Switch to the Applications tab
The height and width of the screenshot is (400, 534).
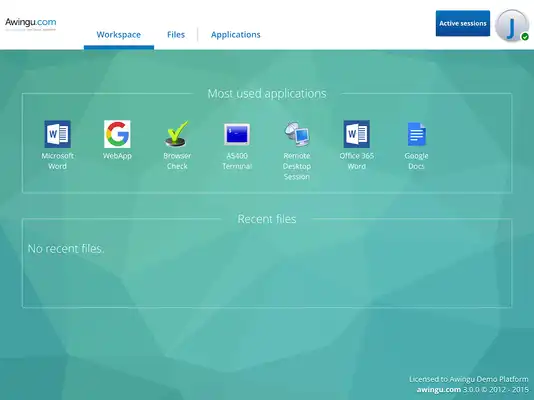236,34
